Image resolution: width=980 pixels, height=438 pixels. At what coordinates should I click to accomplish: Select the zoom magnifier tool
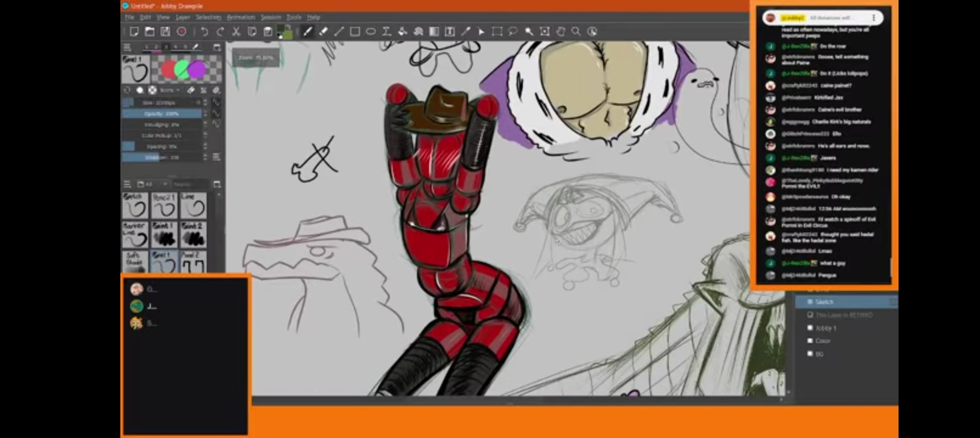(x=576, y=32)
